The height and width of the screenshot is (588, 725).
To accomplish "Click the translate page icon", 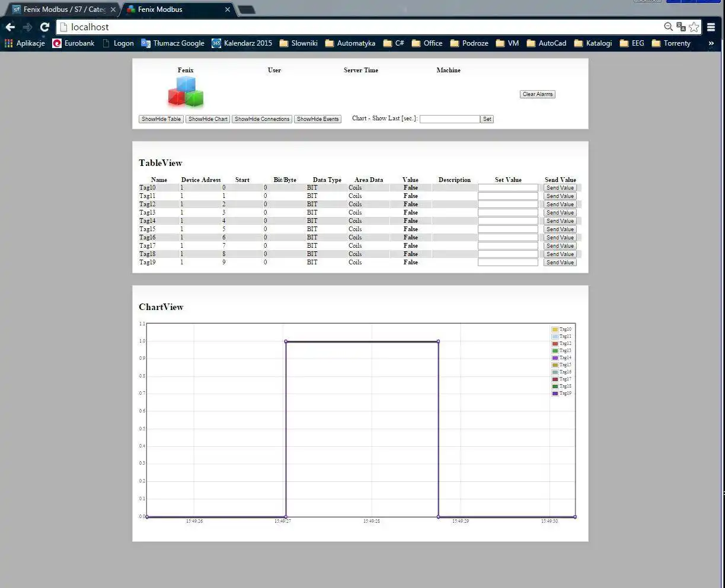I will pos(681,27).
